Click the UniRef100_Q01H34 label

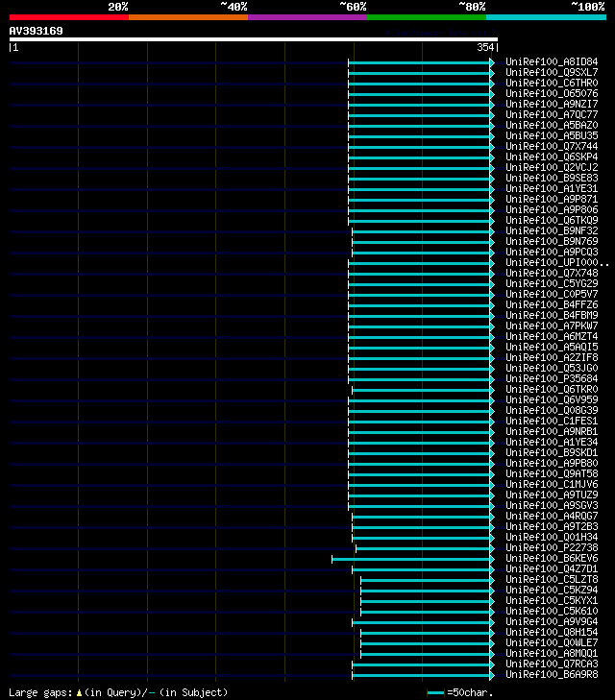click(x=552, y=538)
